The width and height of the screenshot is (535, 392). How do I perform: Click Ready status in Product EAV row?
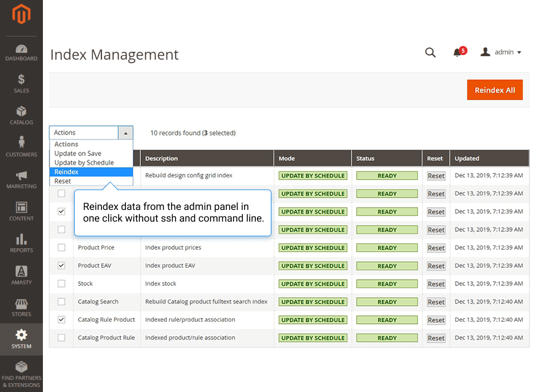(x=387, y=266)
